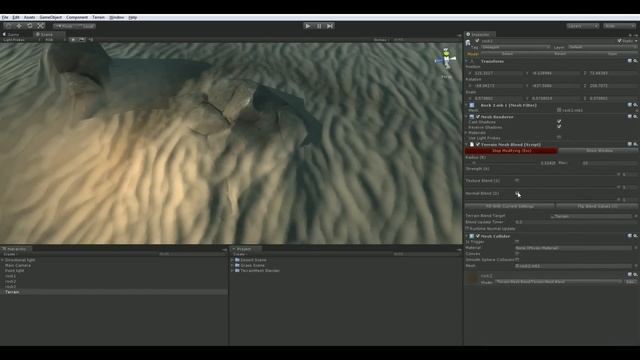Open the Component menu
The image size is (640, 360).
point(77,18)
